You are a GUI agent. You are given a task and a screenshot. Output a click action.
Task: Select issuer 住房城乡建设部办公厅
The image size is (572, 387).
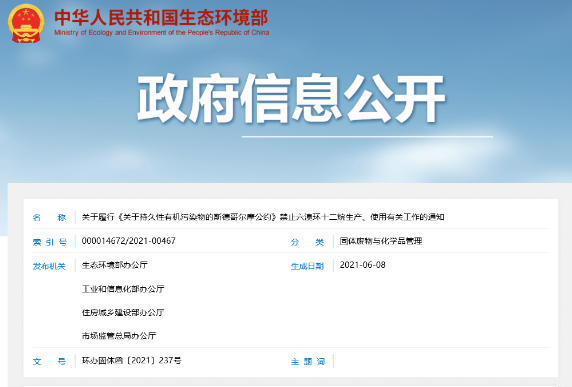(123, 313)
